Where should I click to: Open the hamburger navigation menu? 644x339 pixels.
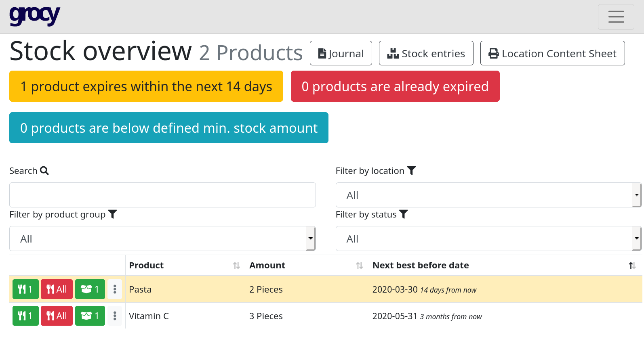coord(616,17)
